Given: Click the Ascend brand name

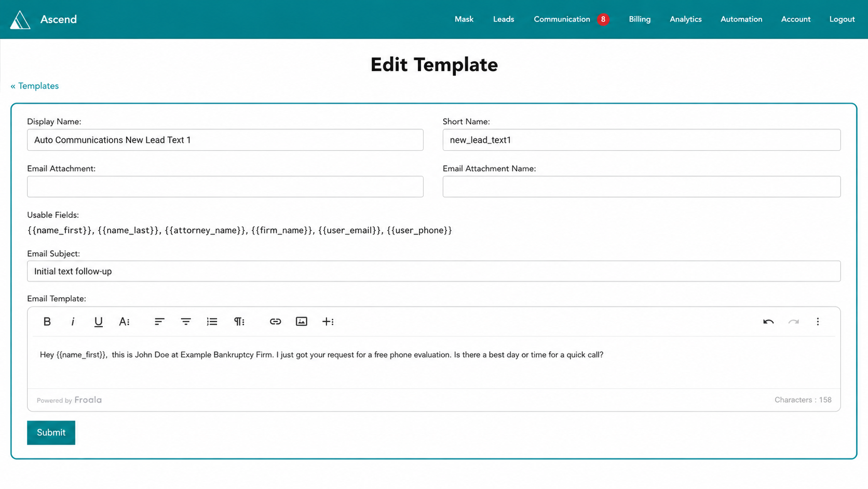Looking at the screenshot, I should tap(59, 19).
